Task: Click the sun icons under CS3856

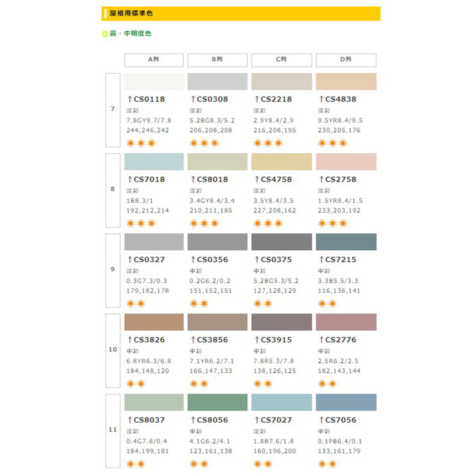Action: tap(199, 383)
